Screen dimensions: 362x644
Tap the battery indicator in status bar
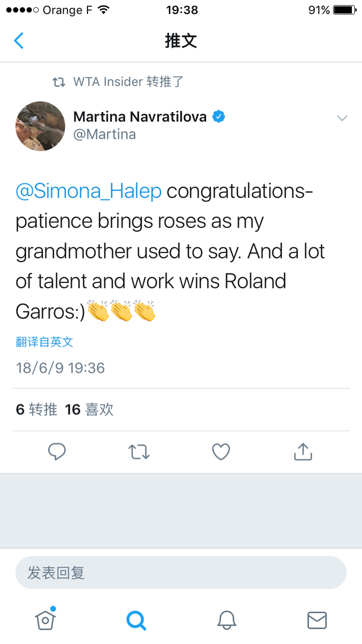[x=345, y=9]
